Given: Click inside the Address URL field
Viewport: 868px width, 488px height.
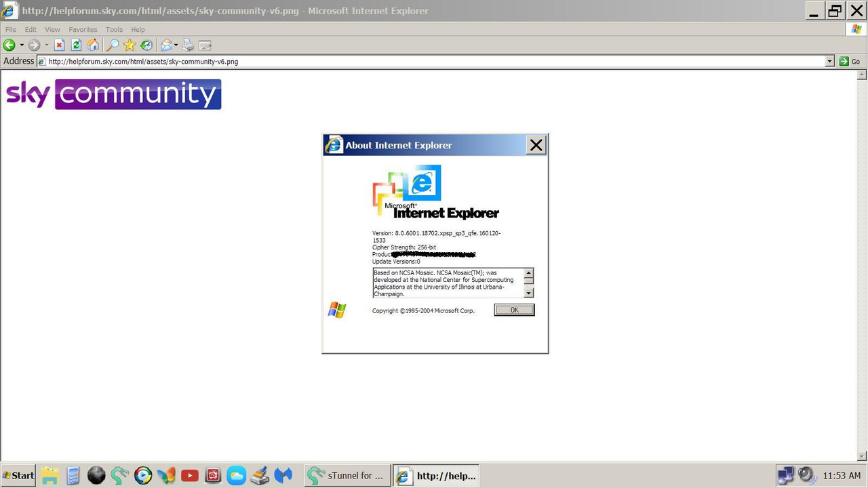Looking at the screenshot, I should coord(434,61).
